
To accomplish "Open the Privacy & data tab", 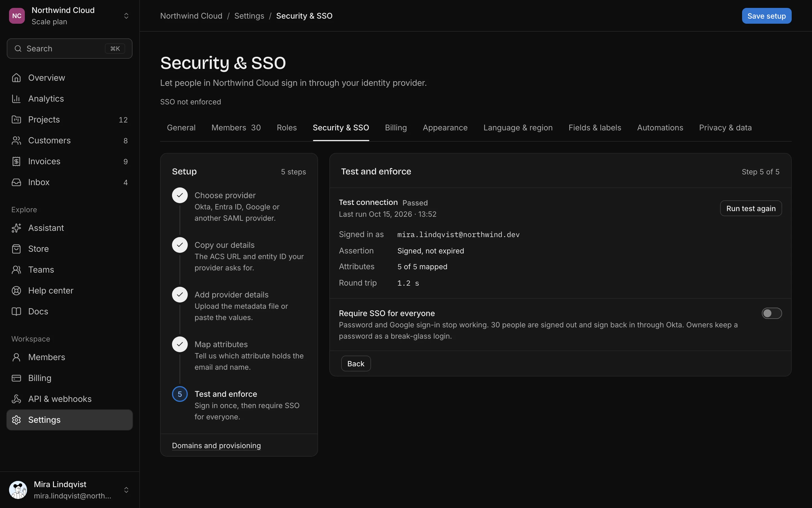I will [x=725, y=128].
